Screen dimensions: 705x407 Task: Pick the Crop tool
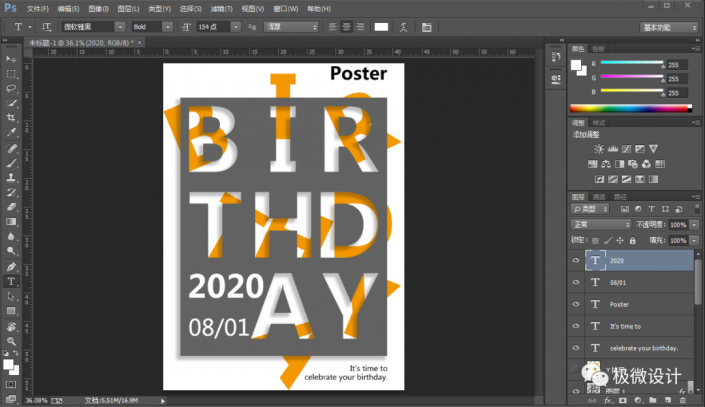pyautogui.click(x=12, y=116)
